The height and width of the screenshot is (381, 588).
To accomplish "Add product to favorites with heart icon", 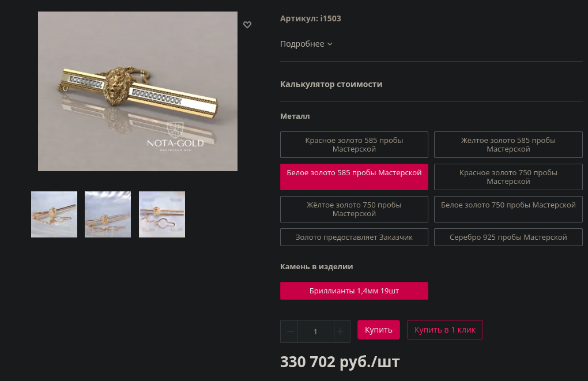I will pos(247,25).
